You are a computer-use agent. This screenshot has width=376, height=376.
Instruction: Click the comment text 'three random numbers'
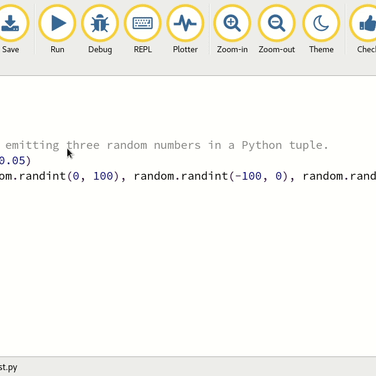pyautogui.click(x=133, y=145)
